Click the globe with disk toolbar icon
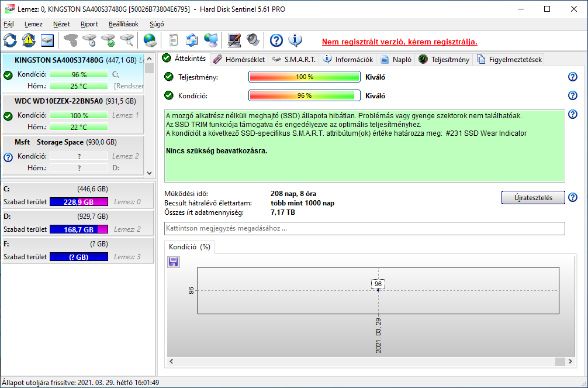588x388 pixels. coord(150,40)
